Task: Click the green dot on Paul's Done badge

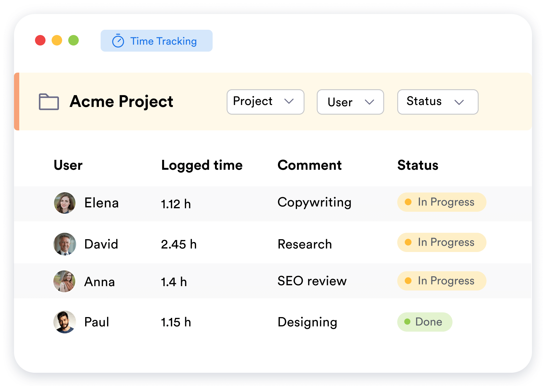Action: [407, 322]
